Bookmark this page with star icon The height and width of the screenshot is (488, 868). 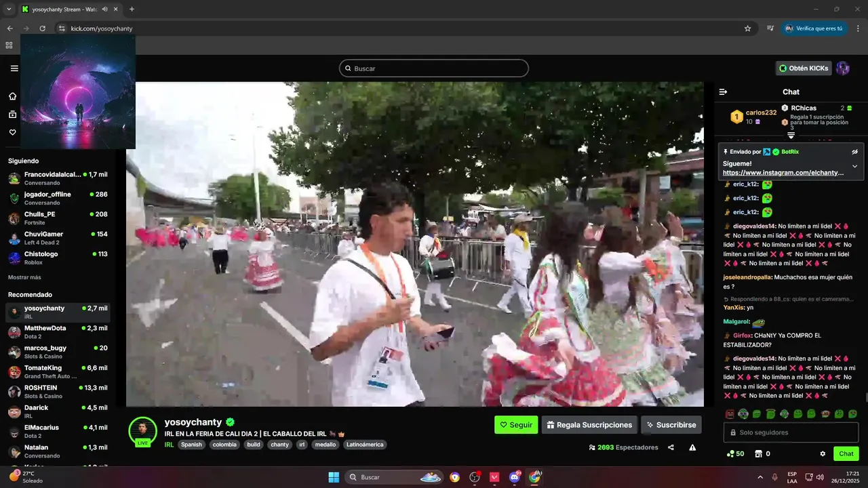[x=747, y=28]
